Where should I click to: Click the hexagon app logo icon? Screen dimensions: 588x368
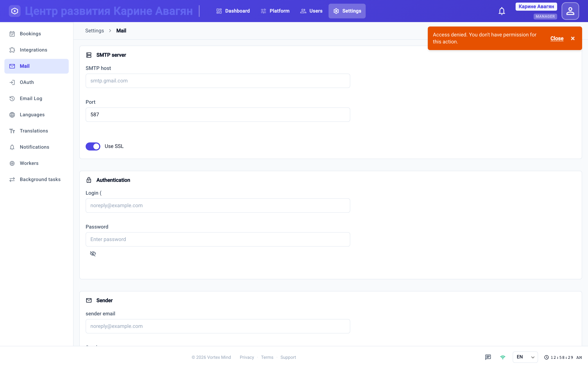click(x=15, y=11)
